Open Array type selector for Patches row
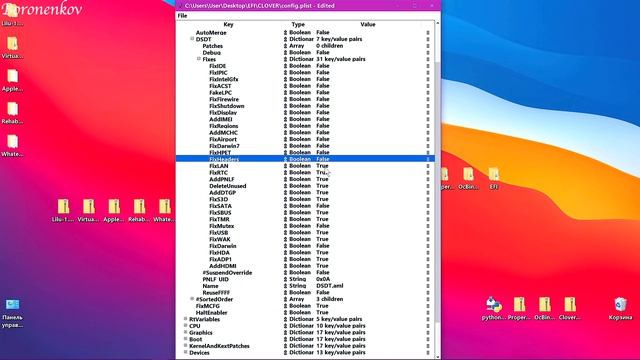The width and height of the screenshot is (640, 360). [x=297, y=46]
